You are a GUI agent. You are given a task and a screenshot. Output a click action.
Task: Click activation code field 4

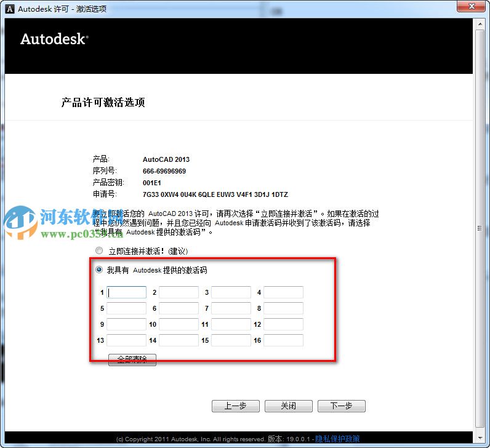tap(283, 292)
